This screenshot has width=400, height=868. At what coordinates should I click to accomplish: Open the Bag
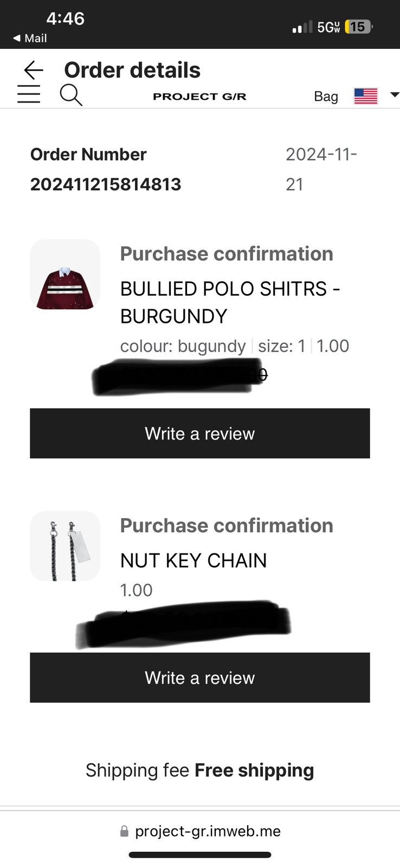pyautogui.click(x=326, y=97)
